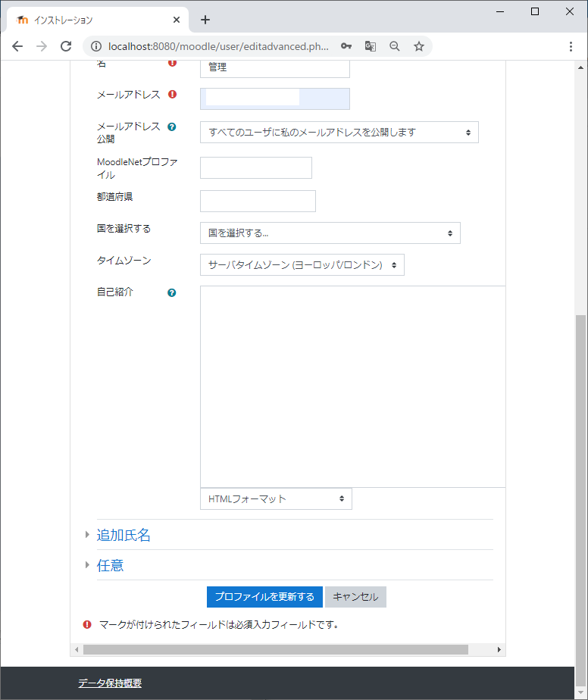Viewport: 588px width, 700px height.
Task: Minimize the browser window
Action: (x=500, y=11)
